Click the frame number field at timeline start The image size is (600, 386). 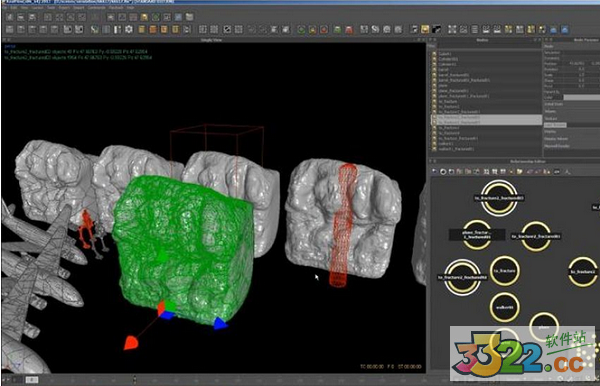(x=32, y=379)
